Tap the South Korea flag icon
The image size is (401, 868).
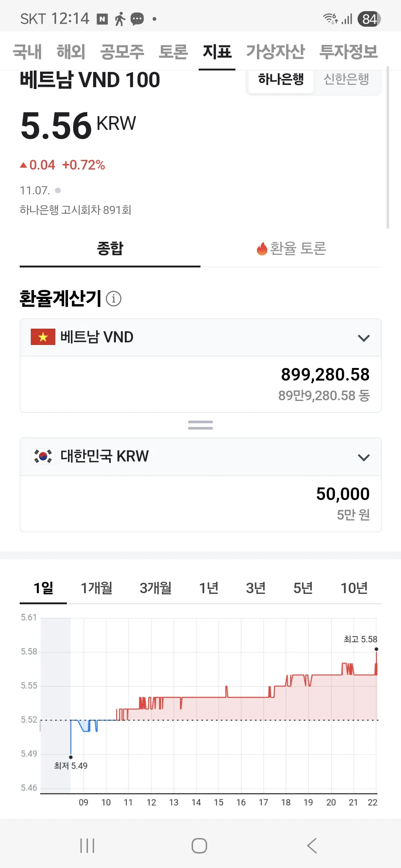point(43,456)
